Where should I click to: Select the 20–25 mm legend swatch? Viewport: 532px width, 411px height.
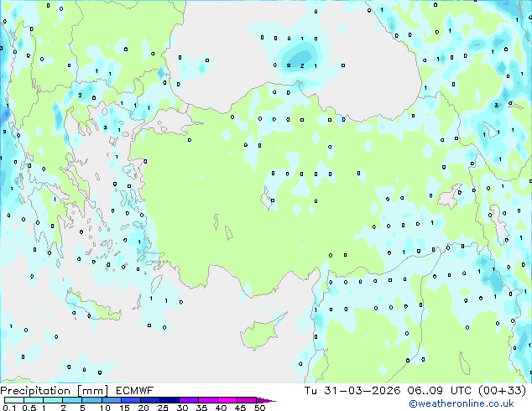pyautogui.click(x=150, y=400)
